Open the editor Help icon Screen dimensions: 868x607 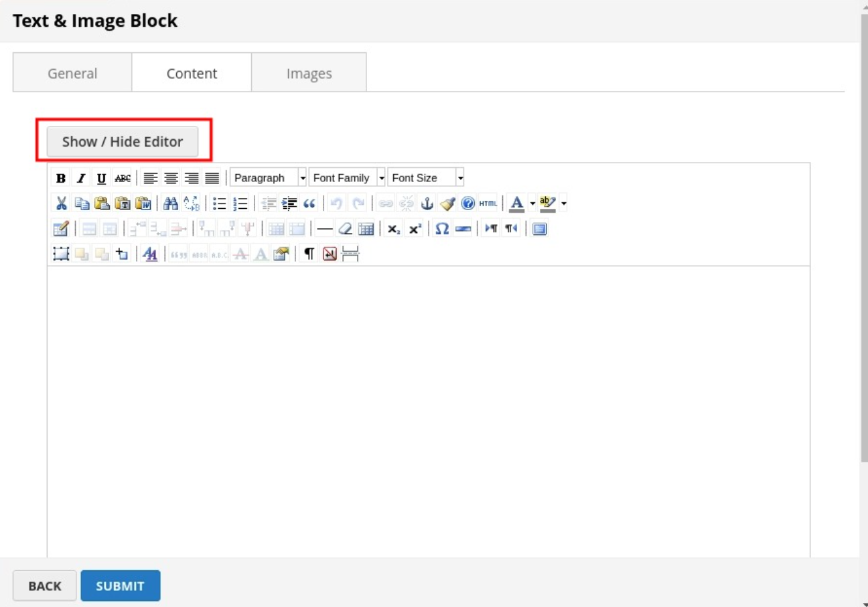[467, 203]
